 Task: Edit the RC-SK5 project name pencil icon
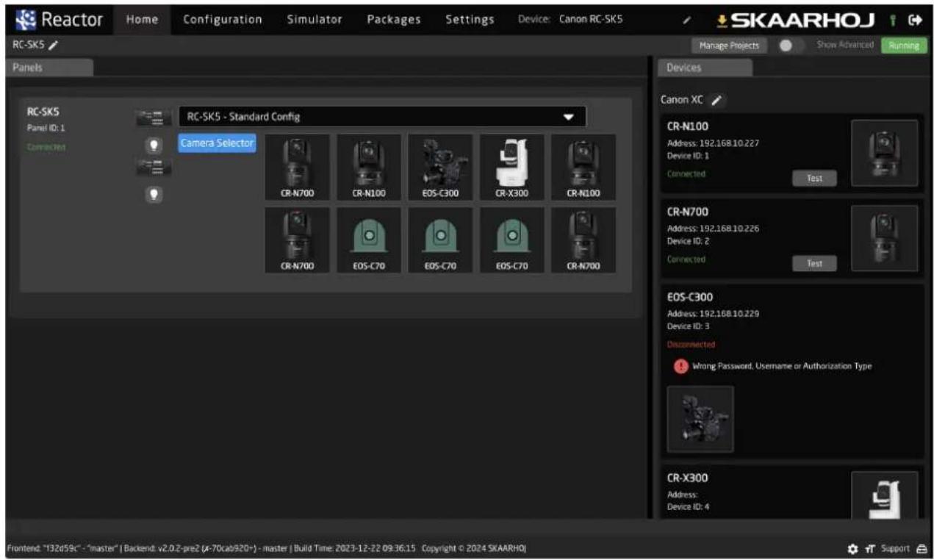54,46
